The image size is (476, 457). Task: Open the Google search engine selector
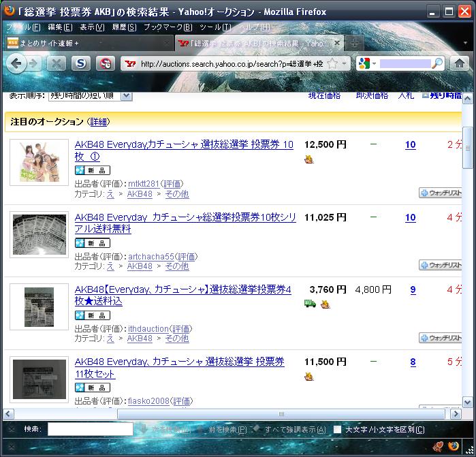tap(367, 64)
